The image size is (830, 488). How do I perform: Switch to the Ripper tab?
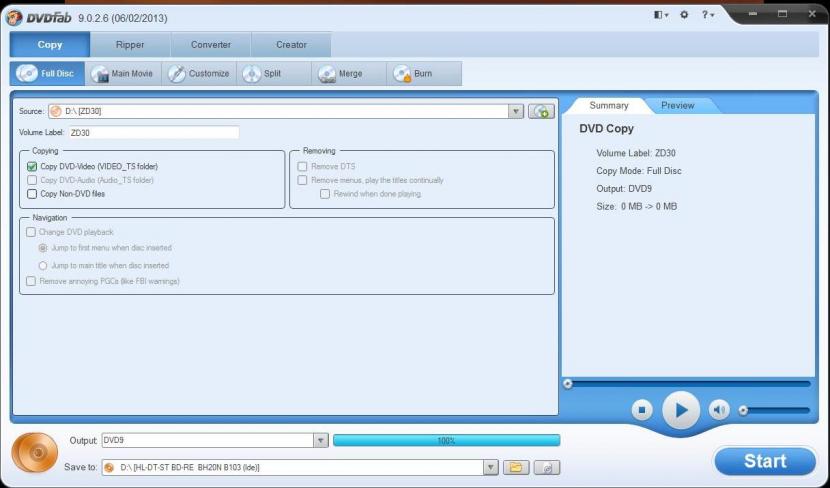[x=130, y=45]
